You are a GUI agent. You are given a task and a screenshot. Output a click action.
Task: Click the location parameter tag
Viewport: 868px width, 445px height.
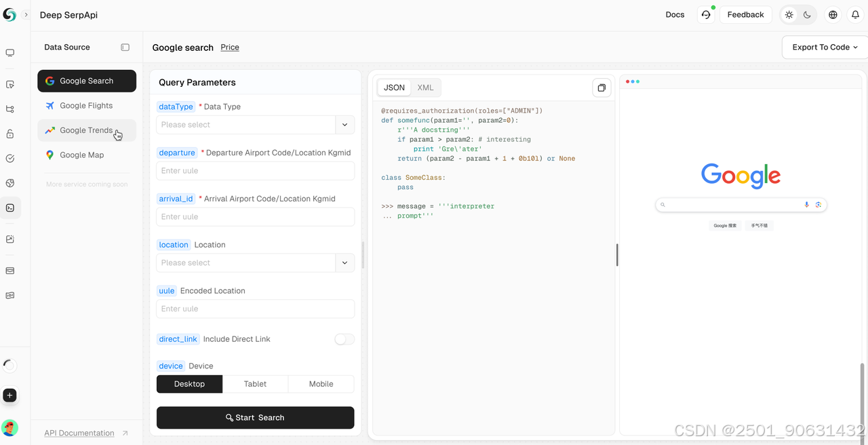174,245
